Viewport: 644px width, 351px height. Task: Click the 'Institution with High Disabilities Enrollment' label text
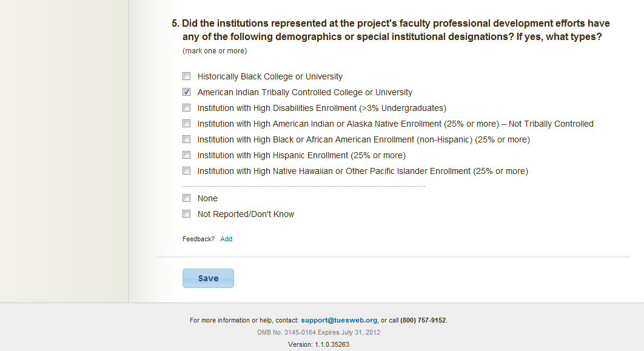click(321, 109)
